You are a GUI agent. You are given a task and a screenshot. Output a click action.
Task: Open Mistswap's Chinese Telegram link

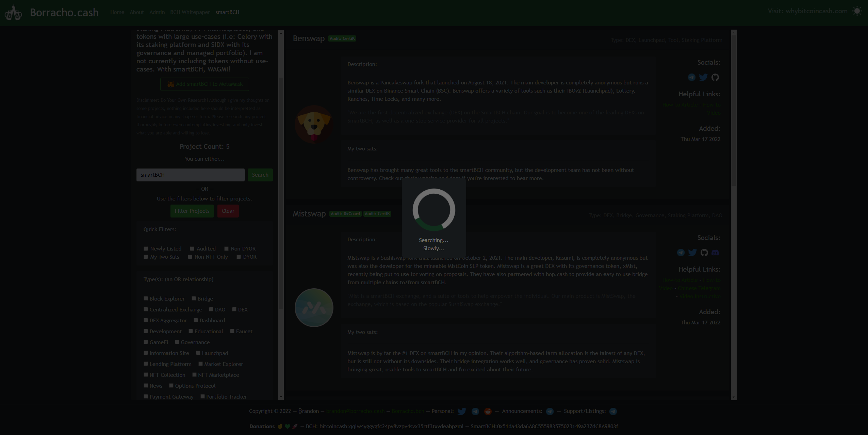(699, 288)
